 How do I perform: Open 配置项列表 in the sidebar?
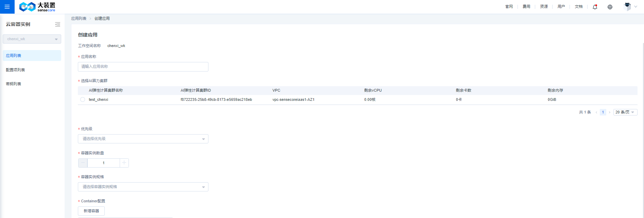click(x=15, y=70)
